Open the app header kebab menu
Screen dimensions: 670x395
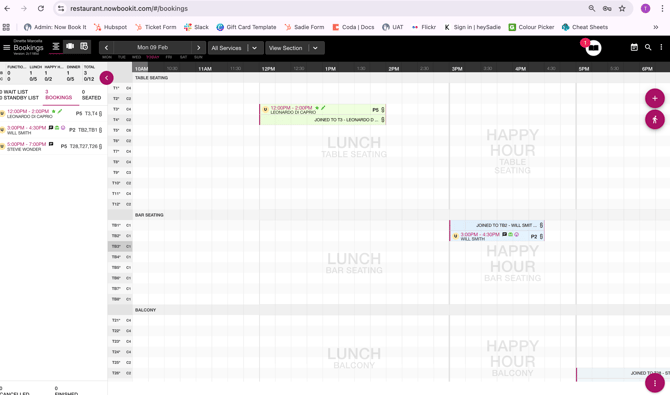[x=661, y=47]
